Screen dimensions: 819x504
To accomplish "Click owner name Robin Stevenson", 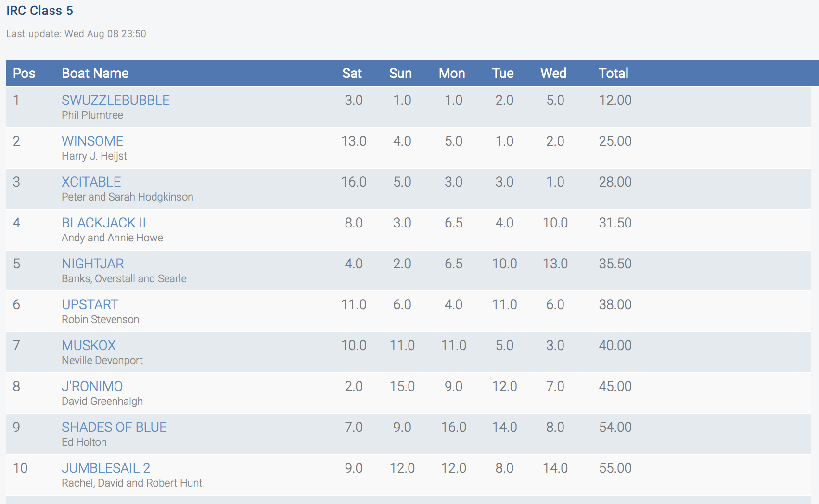I will tap(100, 319).
